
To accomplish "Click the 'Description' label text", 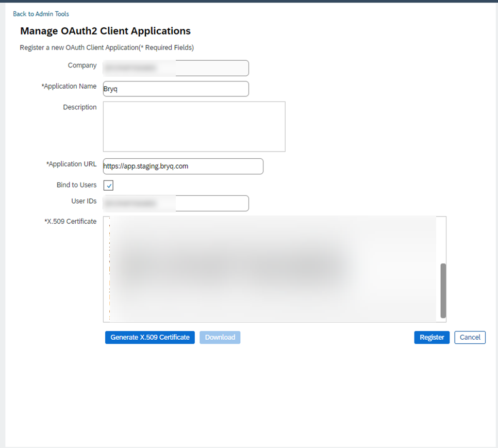I will pos(79,107).
